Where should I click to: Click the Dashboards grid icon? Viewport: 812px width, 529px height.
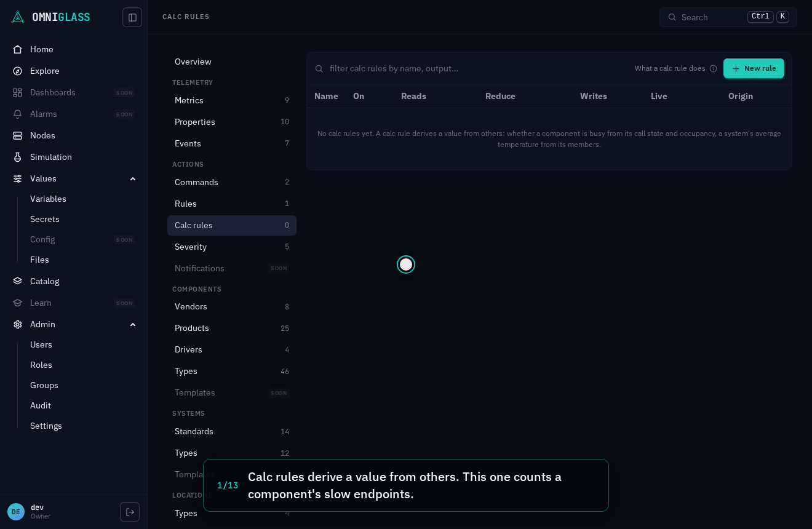point(18,92)
